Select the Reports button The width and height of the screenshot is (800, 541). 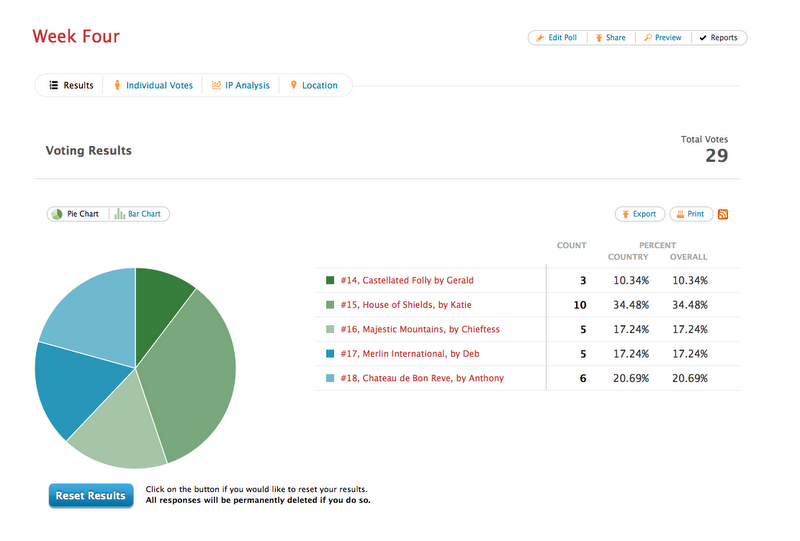point(718,38)
